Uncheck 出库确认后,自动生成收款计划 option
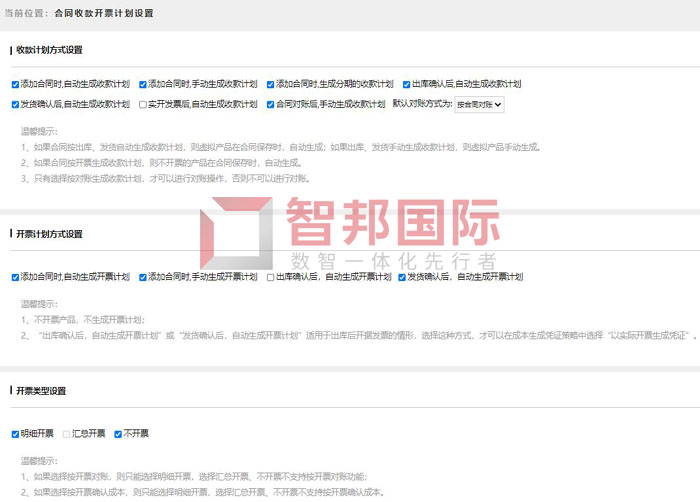700x502 pixels. [407, 85]
